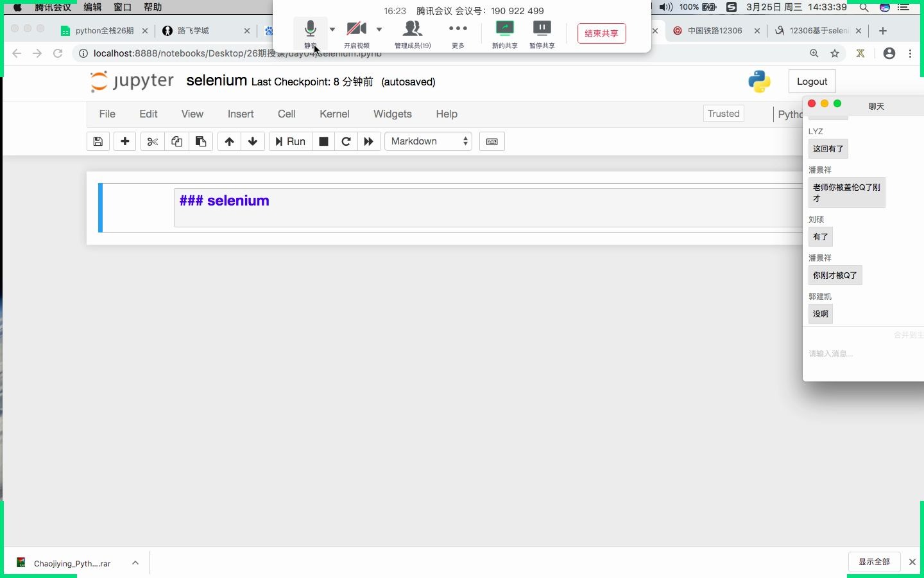The height and width of the screenshot is (578, 924).
Task: Interrupt the kernel with the stop icon
Action: click(x=324, y=141)
